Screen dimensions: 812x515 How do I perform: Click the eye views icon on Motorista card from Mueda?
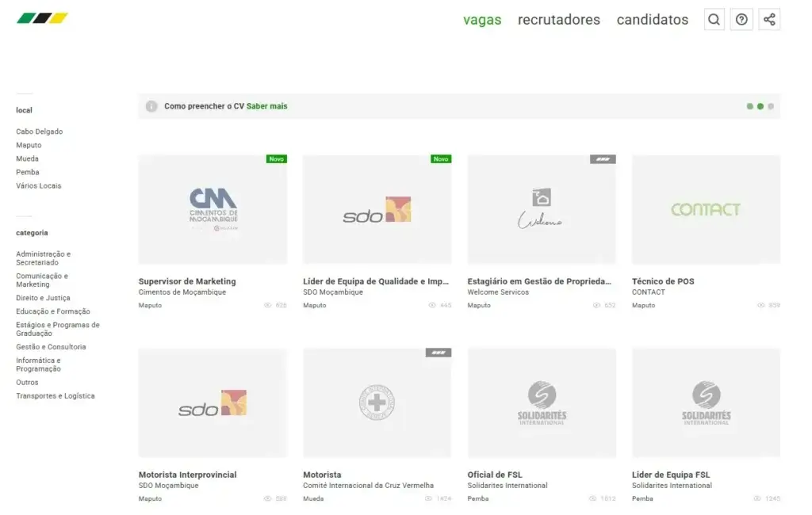click(x=428, y=499)
